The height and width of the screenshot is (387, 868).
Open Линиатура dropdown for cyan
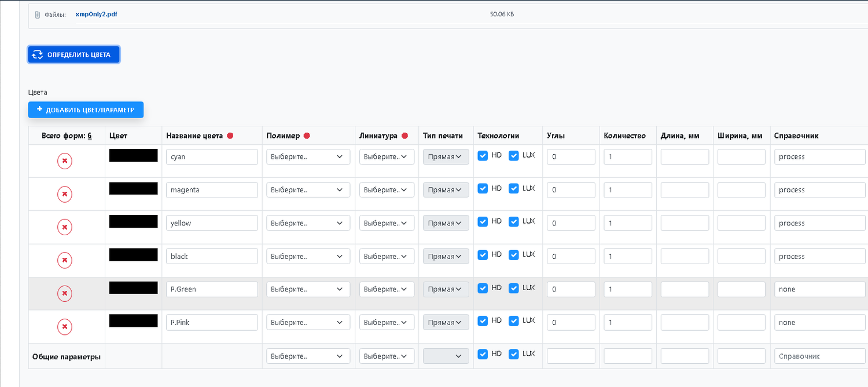387,157
